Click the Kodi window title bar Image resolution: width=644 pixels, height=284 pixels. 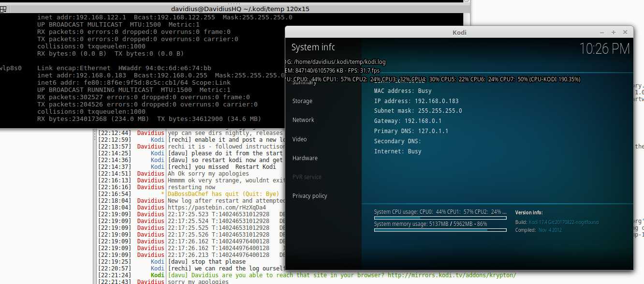459,32
